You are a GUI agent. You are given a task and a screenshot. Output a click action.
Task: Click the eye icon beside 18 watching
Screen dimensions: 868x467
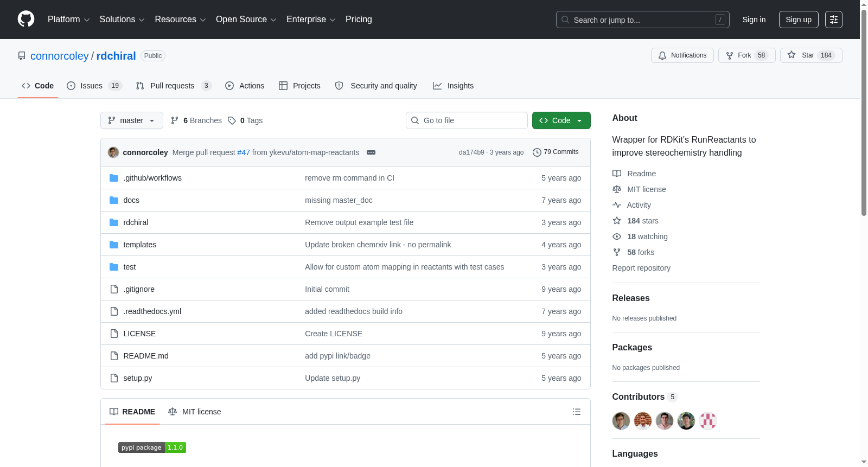(x=617, y=236)
